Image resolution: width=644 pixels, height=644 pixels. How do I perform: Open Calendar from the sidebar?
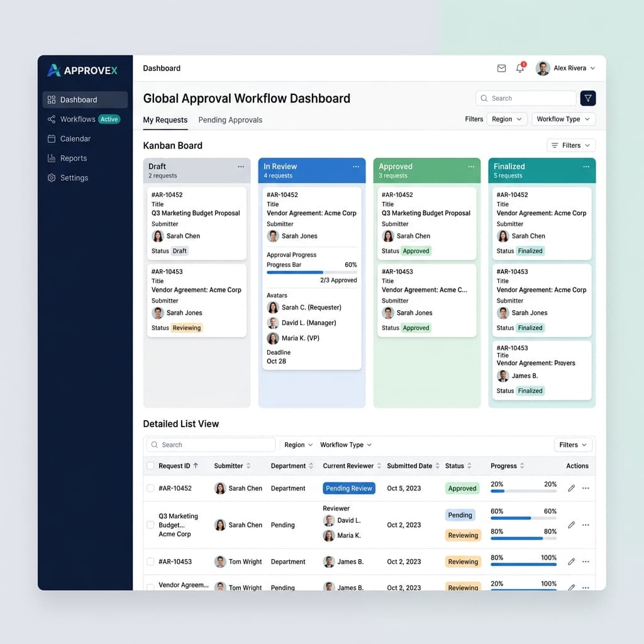click(85, 139)
